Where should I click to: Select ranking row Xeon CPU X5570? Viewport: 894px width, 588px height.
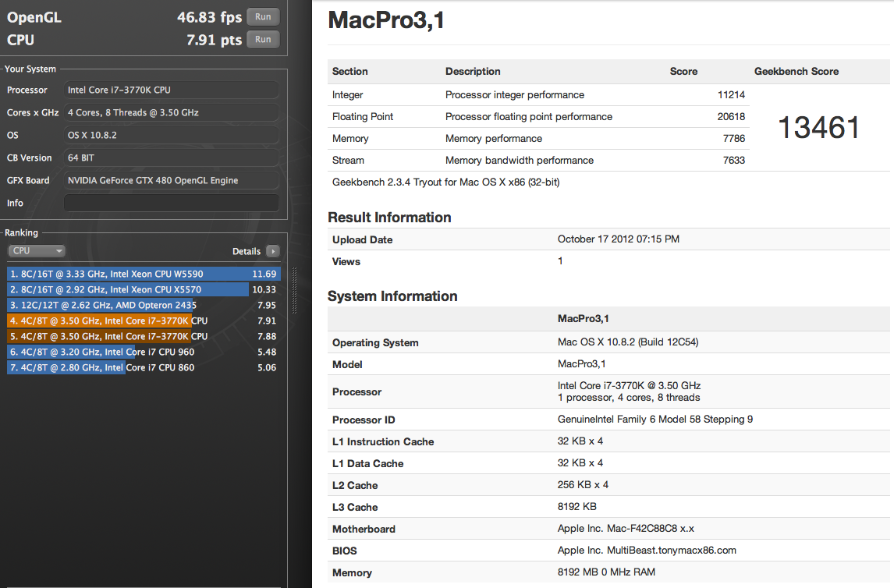pos(144,289)
